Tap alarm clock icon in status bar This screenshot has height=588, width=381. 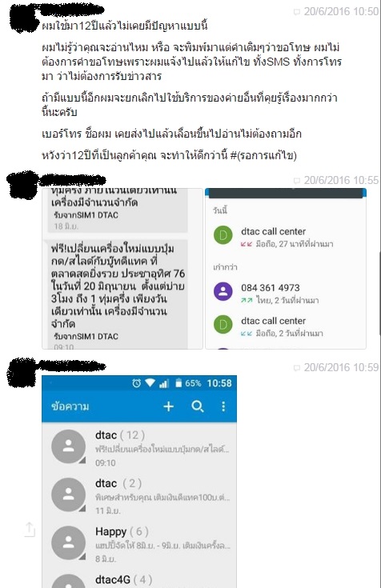(x=136, y=383)
